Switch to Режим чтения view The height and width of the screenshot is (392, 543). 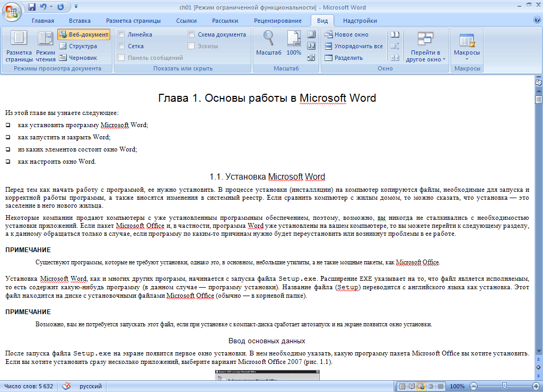tap(46, 47)
